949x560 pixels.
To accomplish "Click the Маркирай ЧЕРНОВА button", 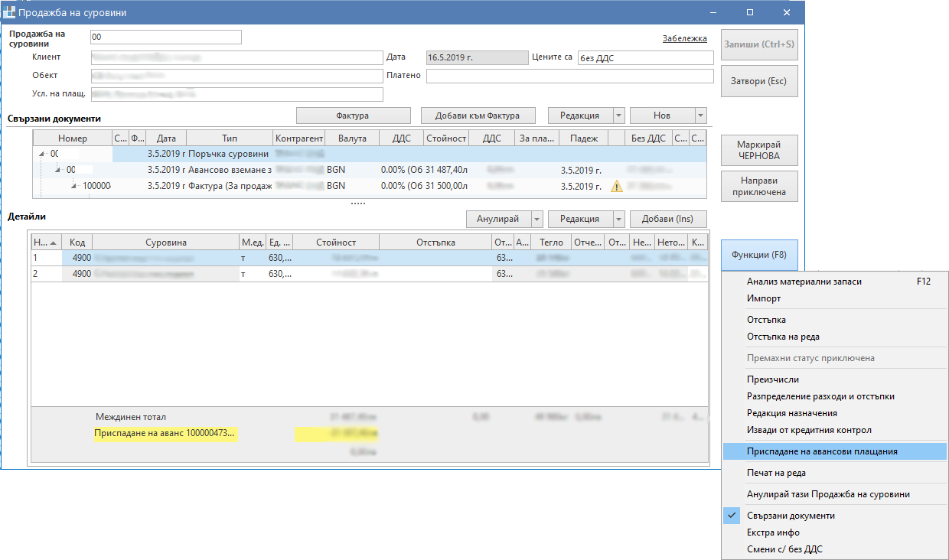I will click(x=759, y=151).
